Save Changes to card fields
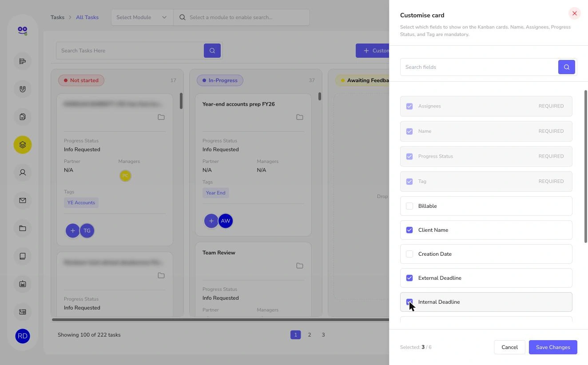Screen dimensions: 588x365 [x=553, y=347]
